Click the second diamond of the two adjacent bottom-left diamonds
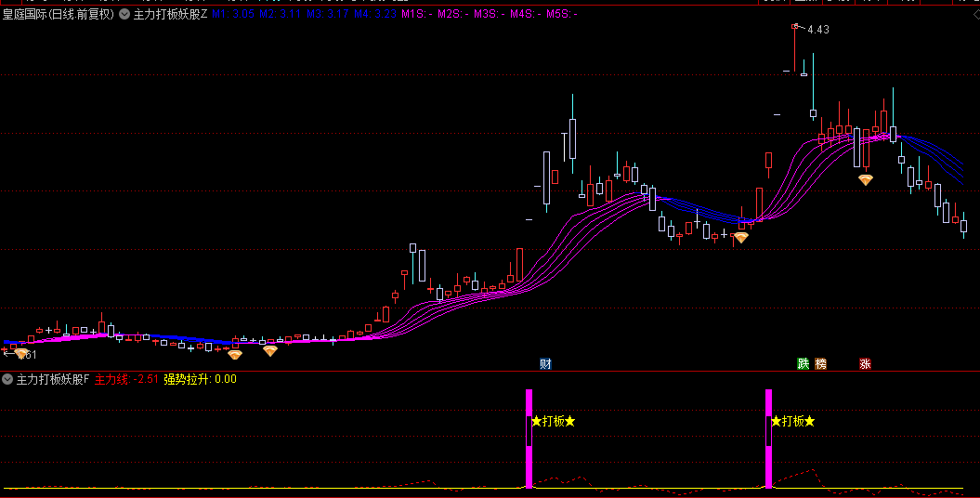The height and width of the screenshot is (498, 980). tap(270, 350)
